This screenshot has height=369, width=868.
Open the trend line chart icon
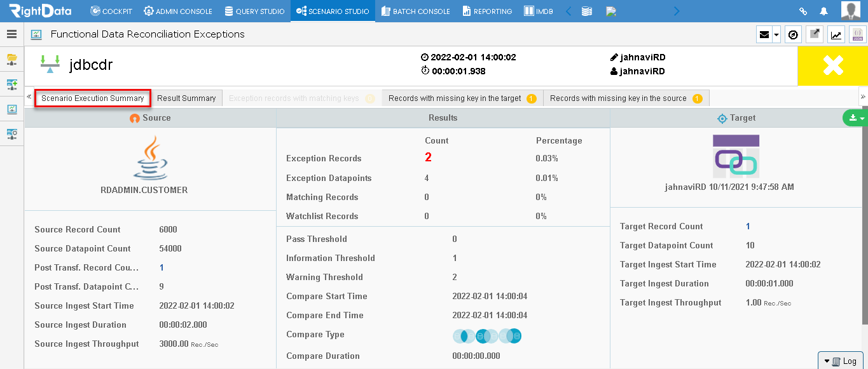pos(836,34)
